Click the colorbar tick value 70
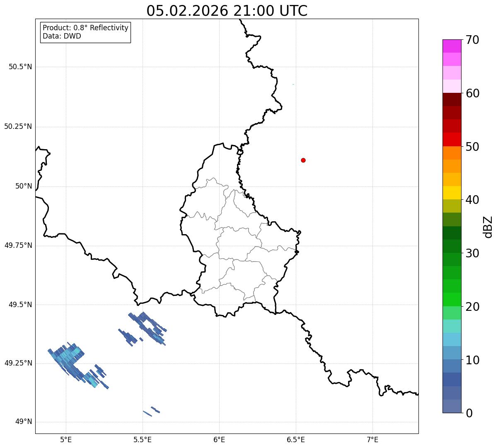The width and height of the screenshot is (498, 448). [x=472, y=40]
